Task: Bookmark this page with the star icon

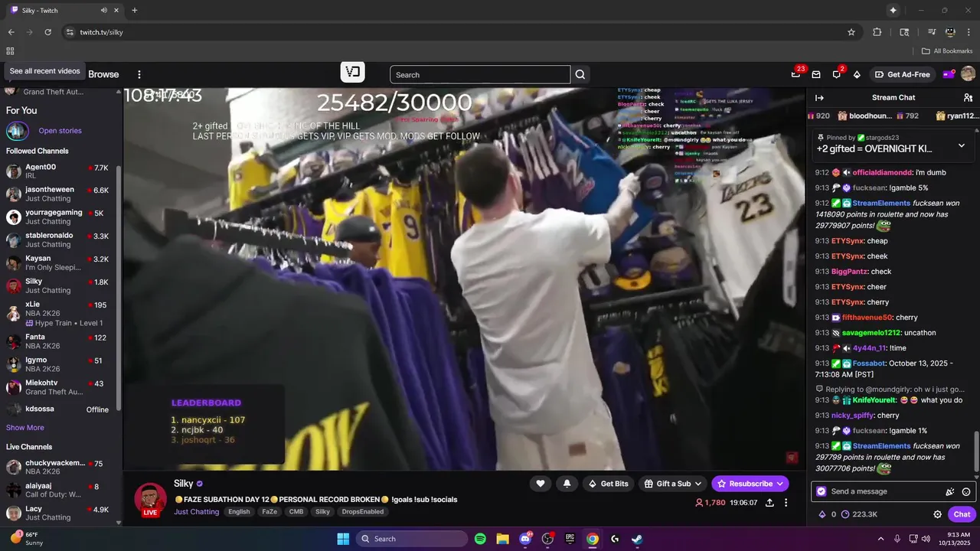Action: coord(851,32)
